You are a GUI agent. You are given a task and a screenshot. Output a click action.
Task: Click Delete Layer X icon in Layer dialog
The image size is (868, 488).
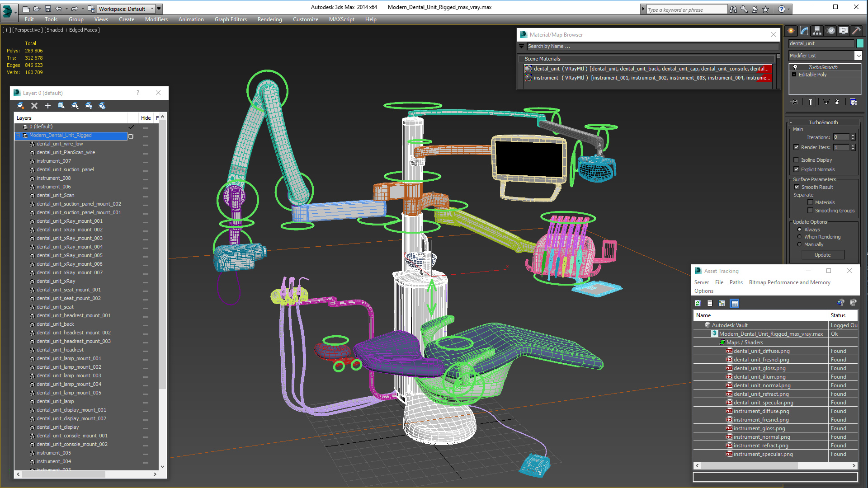(34, 106)
